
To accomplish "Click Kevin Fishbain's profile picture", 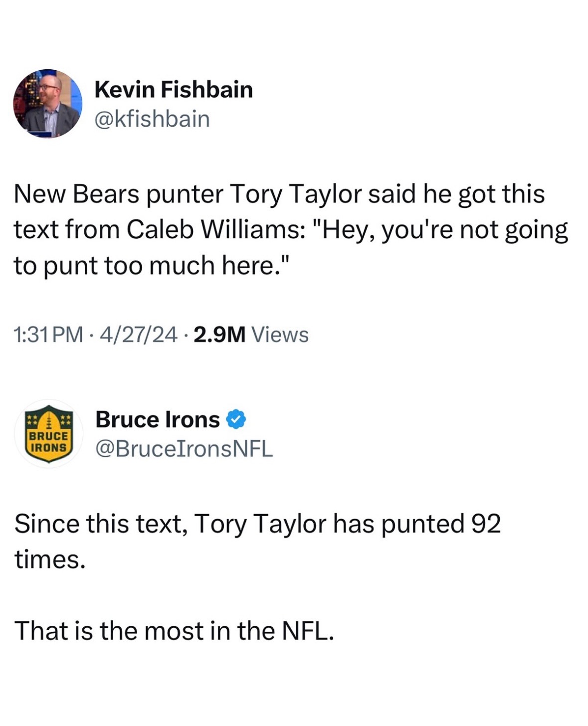I will point(47,103).
